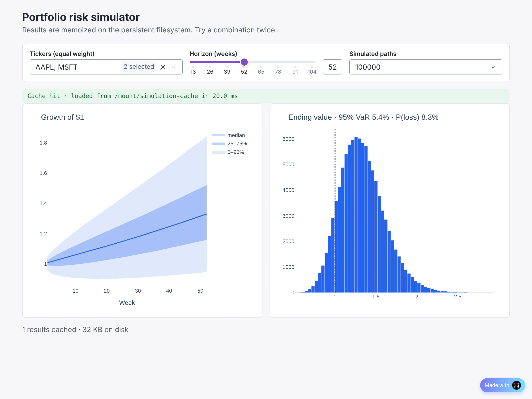Image resolution: width=532 pixels, height=399 pixels.
Task: Click the Portfolio risk simulator heading
Action: pos(81,17)
